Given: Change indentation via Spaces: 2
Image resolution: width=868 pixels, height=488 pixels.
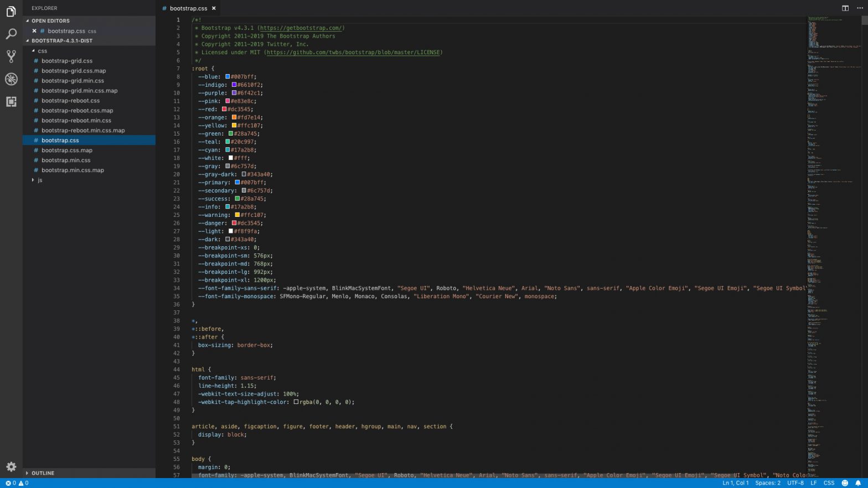Looking at the screenshot, I should tap(768, 483).
